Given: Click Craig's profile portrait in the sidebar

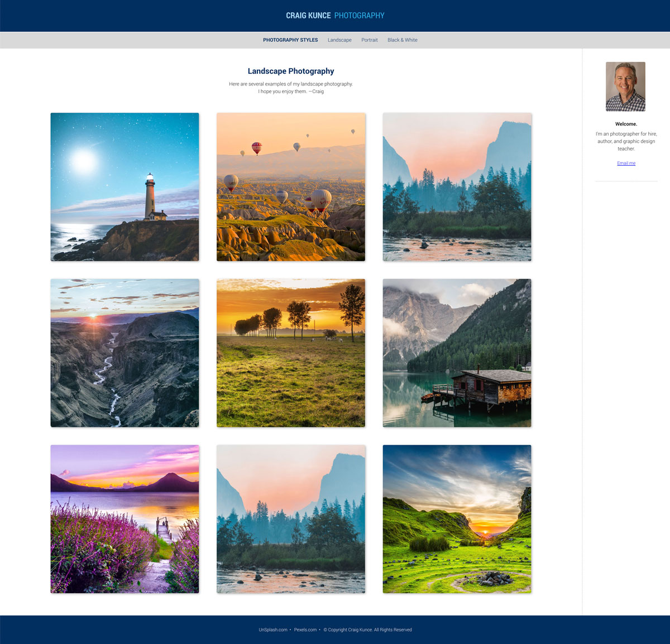Looking at the screenshot, I should [625, 86].
